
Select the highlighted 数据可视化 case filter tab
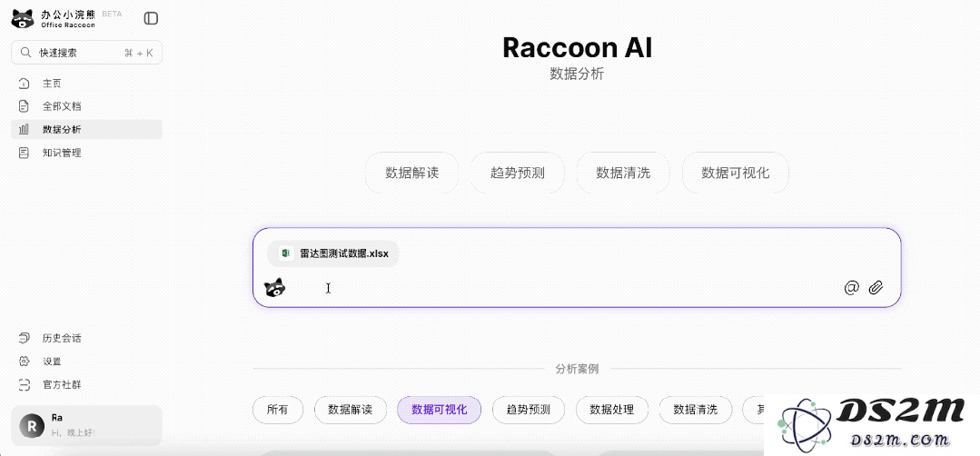pos(439,410)
